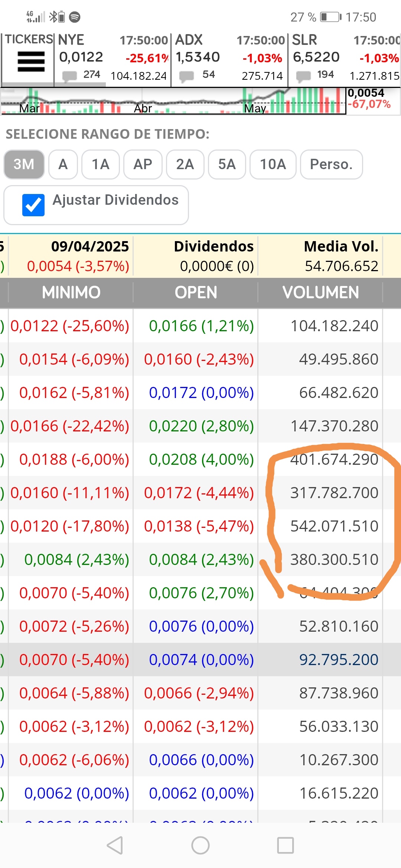This screenshot has height=868, width=401.
Task: Choose the 5A time range button
Action: coord(227,164)
